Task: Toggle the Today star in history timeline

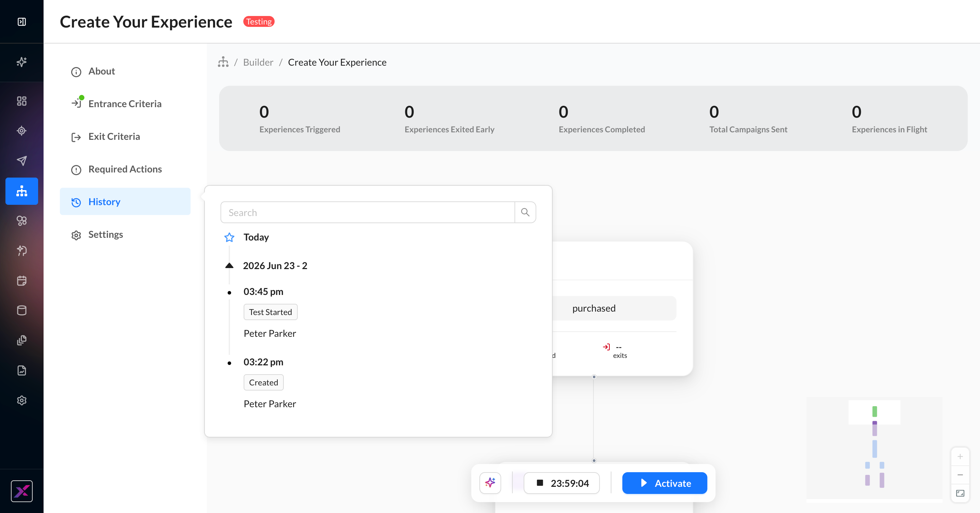Action: coord(229,237)
